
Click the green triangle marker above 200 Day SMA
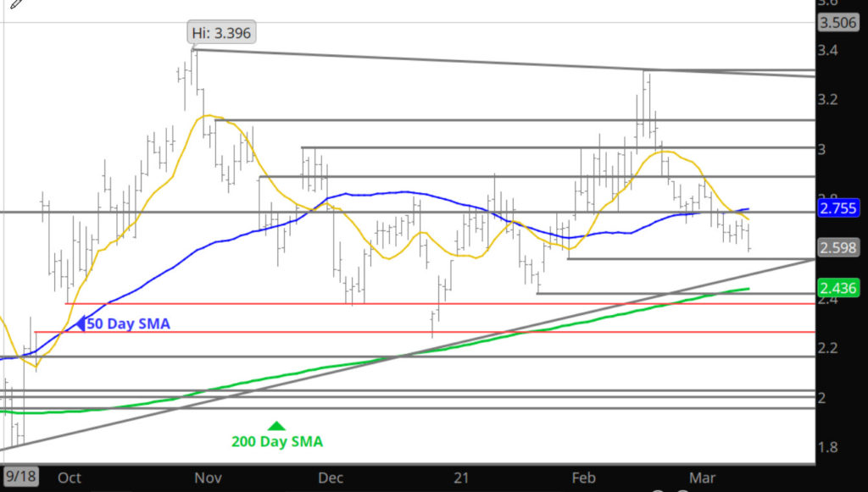tap(276, 425)
